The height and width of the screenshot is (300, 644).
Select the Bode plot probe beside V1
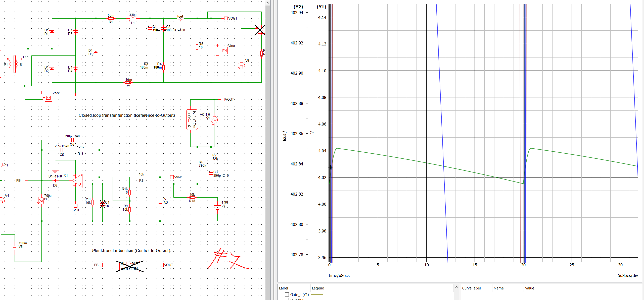(192, 120)
